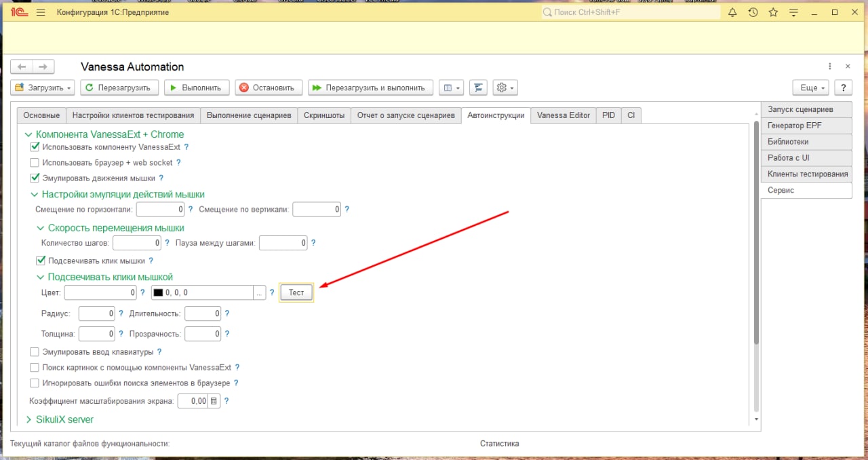Switch to the Основные tab
Screen dimensions: 868x460
coord(42,115)
